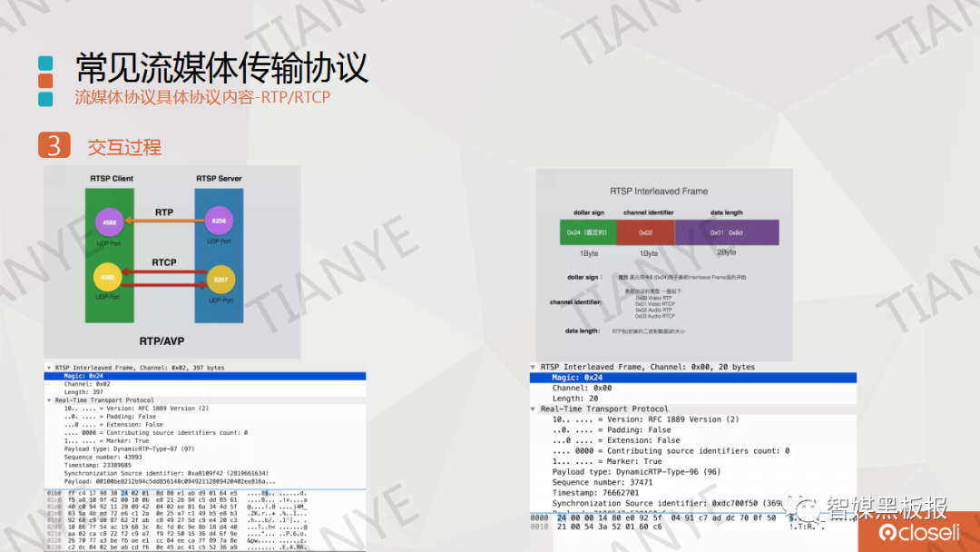Viewport: 980px width, 552px height.
Task: Click the 'channel identifier:' description label
Action: [x=575, y=302]
